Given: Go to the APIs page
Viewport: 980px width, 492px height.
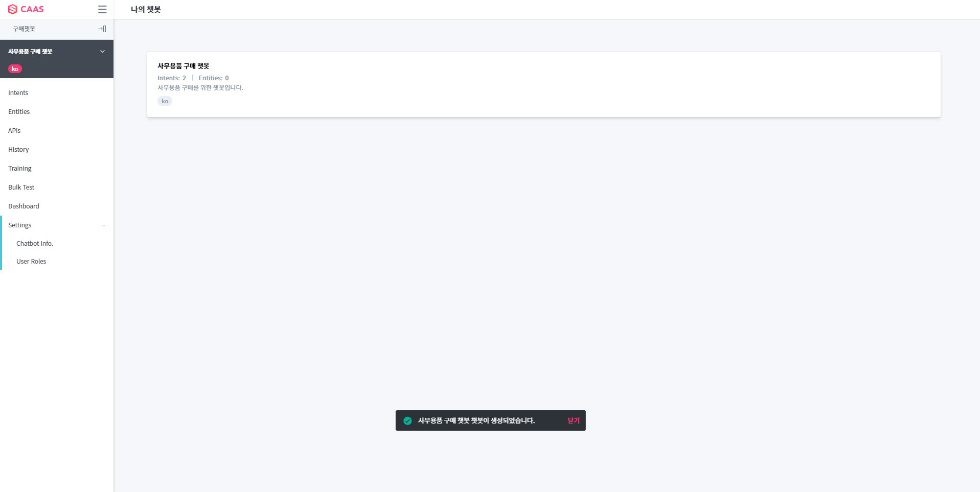Looking at the screenshot, I should tap(14, 131).
